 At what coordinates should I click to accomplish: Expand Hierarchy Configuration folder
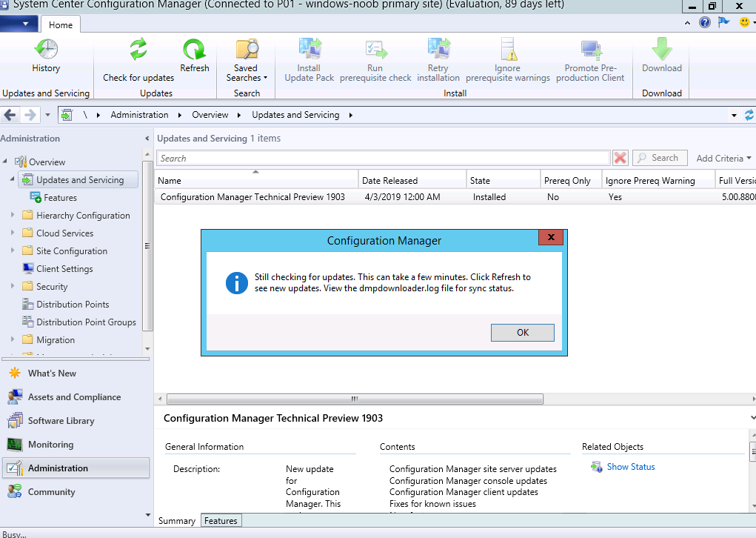coord(13,215)
